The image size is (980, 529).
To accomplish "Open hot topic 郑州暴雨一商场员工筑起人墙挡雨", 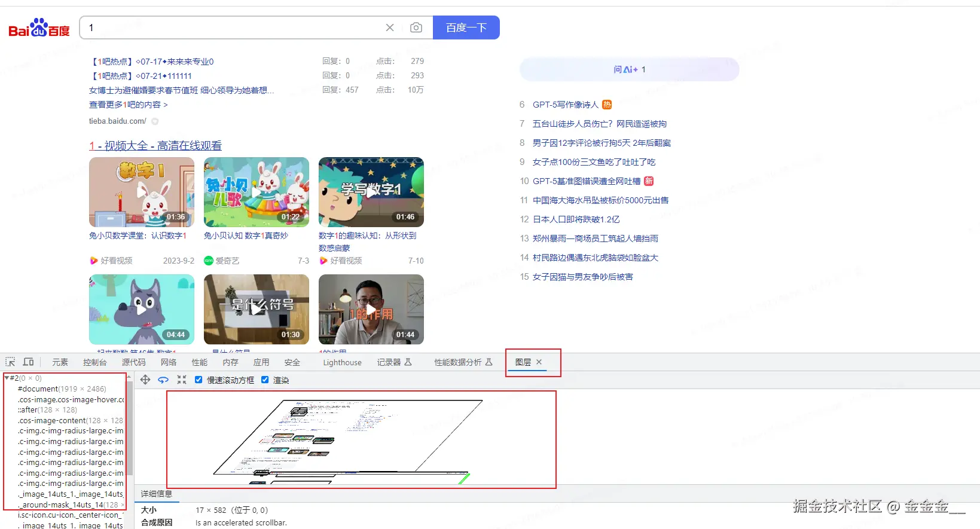I will tap(596, 238).
